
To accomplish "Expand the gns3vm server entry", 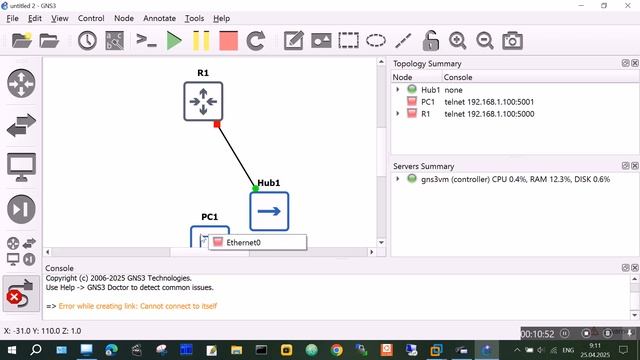I will (x=398, y=179).
